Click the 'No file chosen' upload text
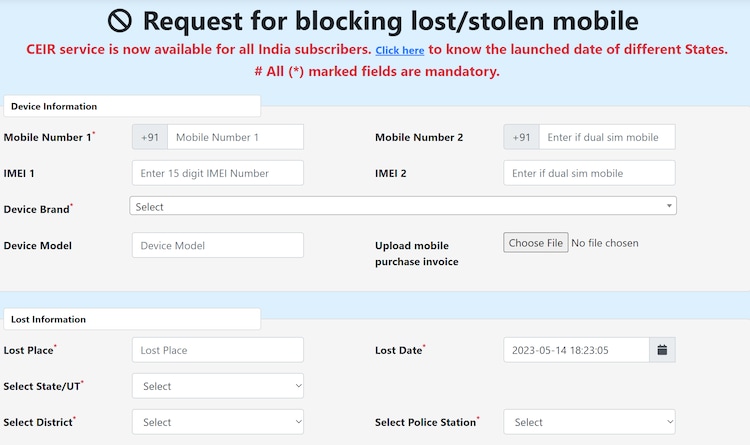 605,243
